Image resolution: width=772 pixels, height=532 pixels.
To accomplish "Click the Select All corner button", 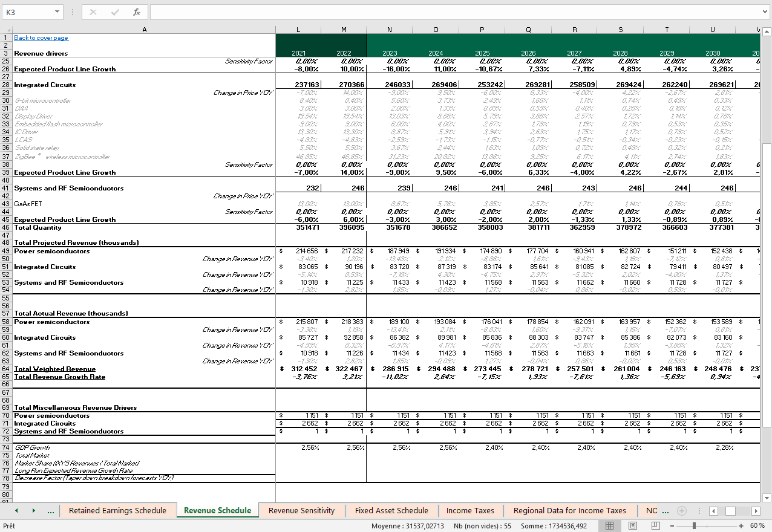I will [x=5, y=30].
